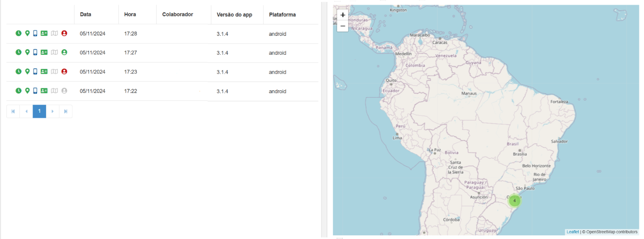Click the Manaus label on the map
The image size is (644, 239).
[x=469, y=93]
